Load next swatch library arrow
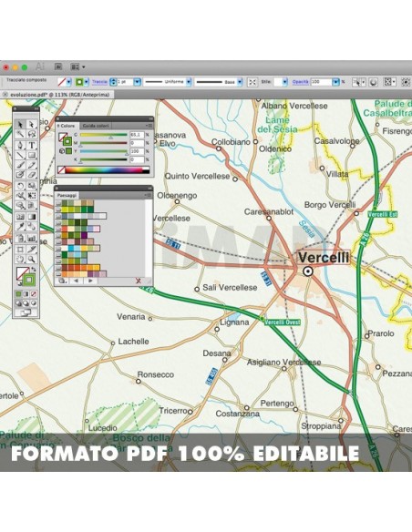Image resolution: width=412 pixels, height=532 pixels. pos(90,281)
